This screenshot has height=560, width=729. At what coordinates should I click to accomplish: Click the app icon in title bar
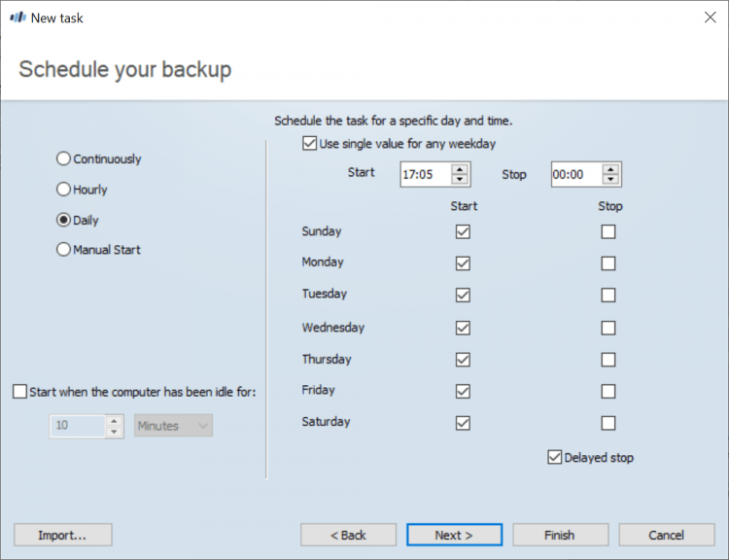[17, 17]
